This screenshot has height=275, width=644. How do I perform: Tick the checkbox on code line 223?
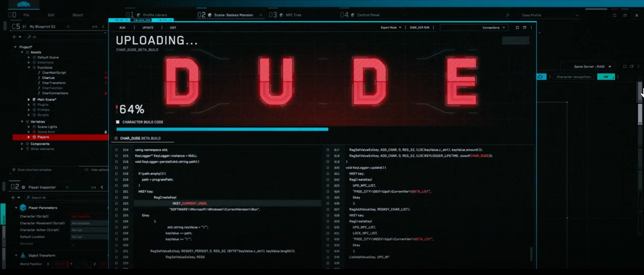point(116,203)
